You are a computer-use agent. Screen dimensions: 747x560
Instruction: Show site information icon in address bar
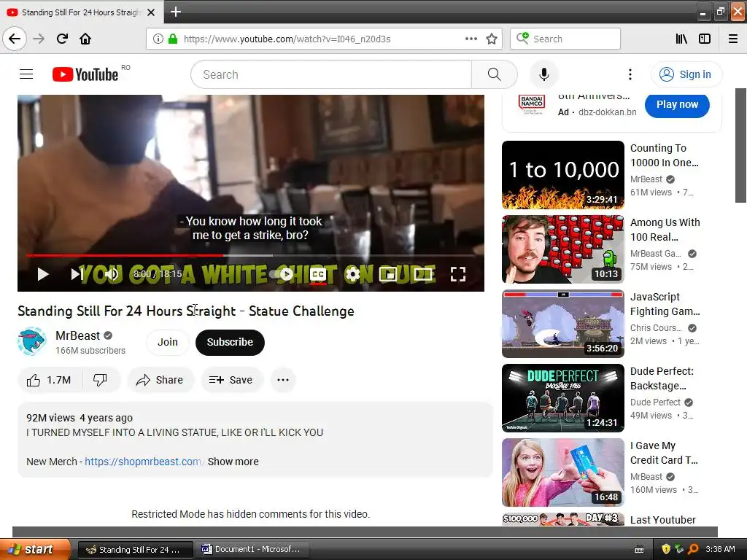158,39
